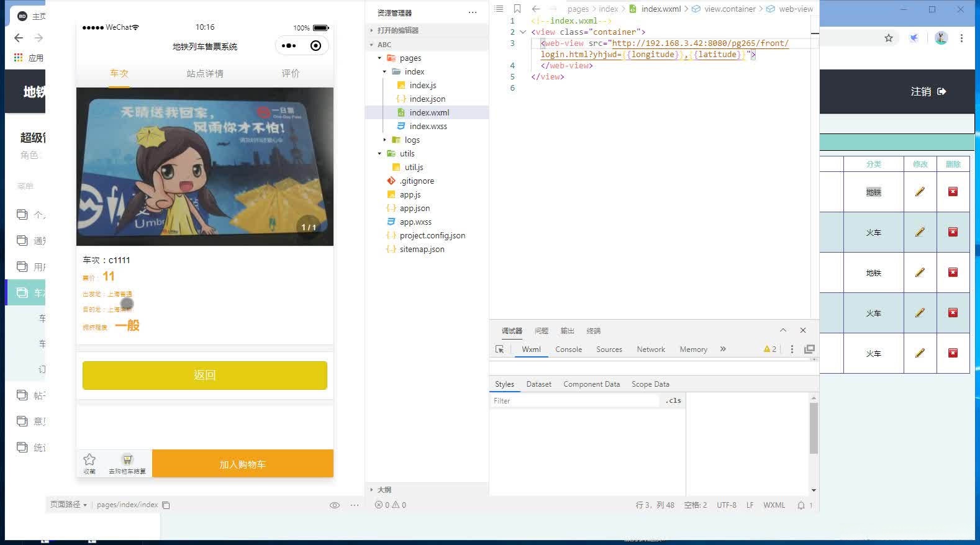Tap the 去购物车结算 cart icon
This screenshot has height=545, width=980.
(x=127, y=459)
